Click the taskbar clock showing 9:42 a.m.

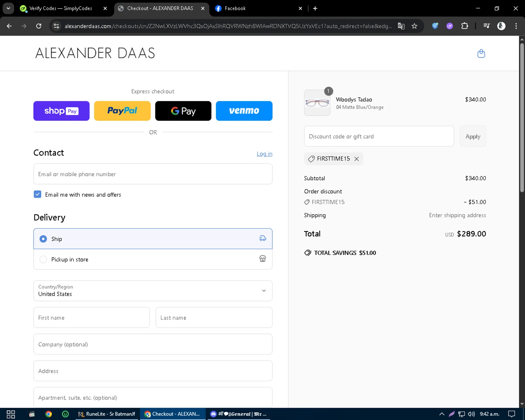pos(489,414)
